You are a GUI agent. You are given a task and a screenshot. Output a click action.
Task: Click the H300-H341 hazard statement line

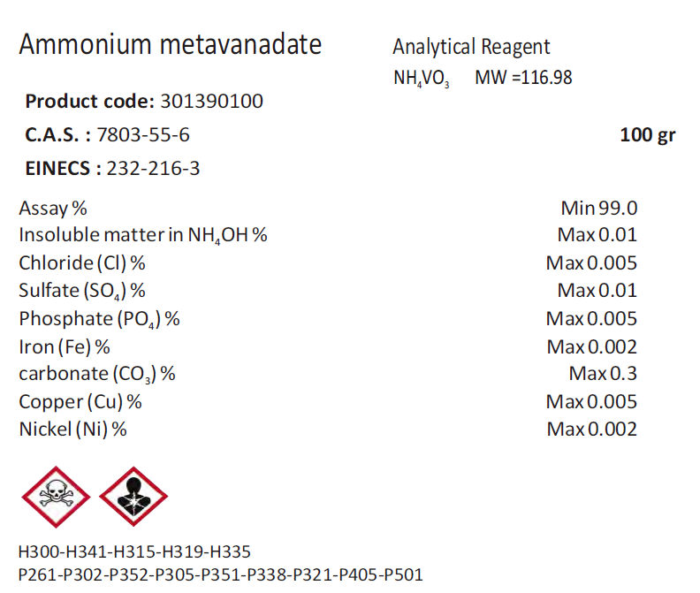tap(134, 551)
